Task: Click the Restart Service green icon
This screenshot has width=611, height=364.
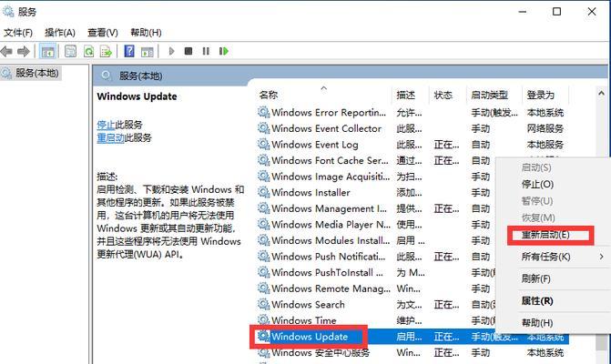Action: (x=224, y=51)
